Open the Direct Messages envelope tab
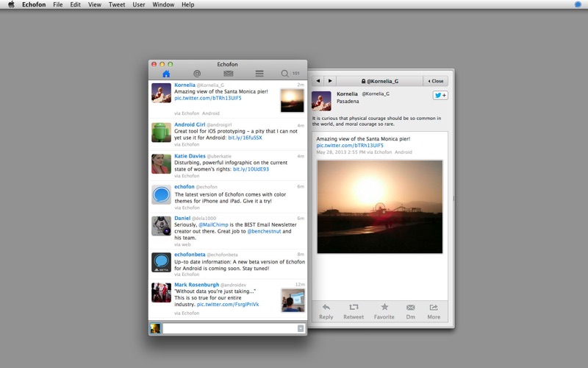Viewport: 588px width, 368px height. pos(229,74)
